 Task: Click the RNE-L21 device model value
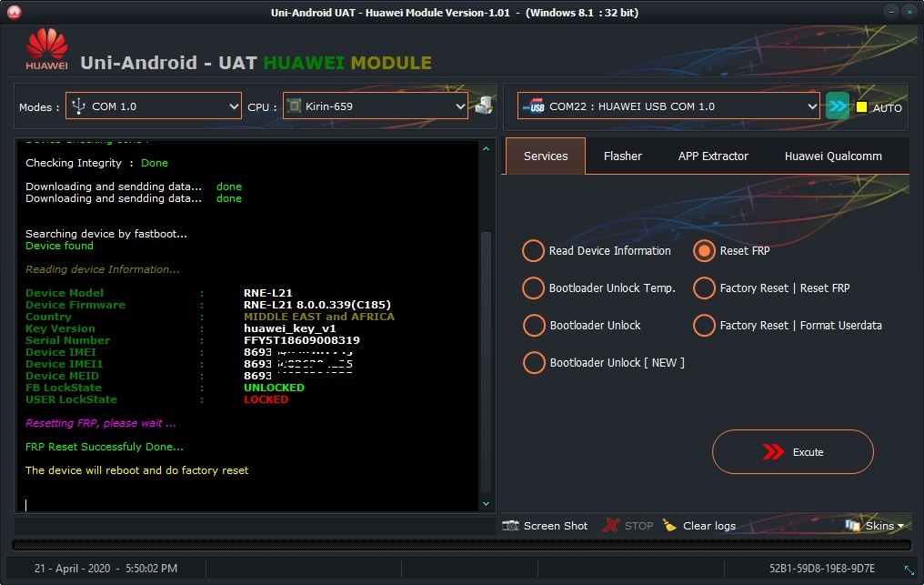(268, 293)
